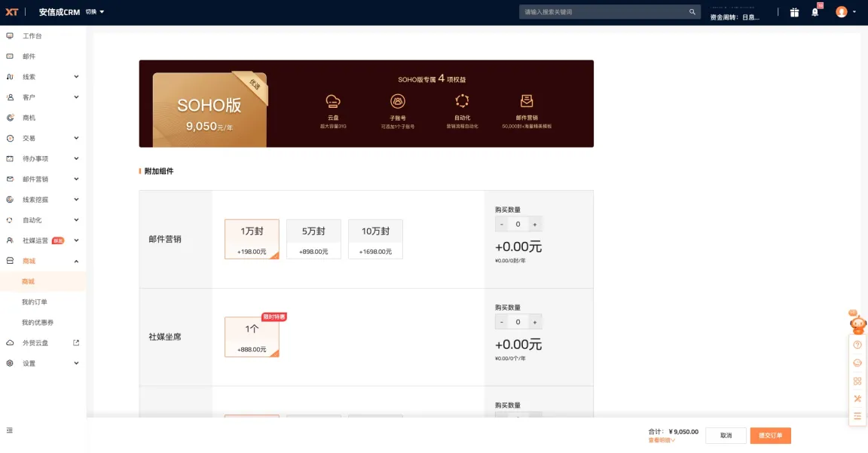Click the 子账号 benefit icon in the banner
The image size is (868, 453).
click(x=398, y=101)
